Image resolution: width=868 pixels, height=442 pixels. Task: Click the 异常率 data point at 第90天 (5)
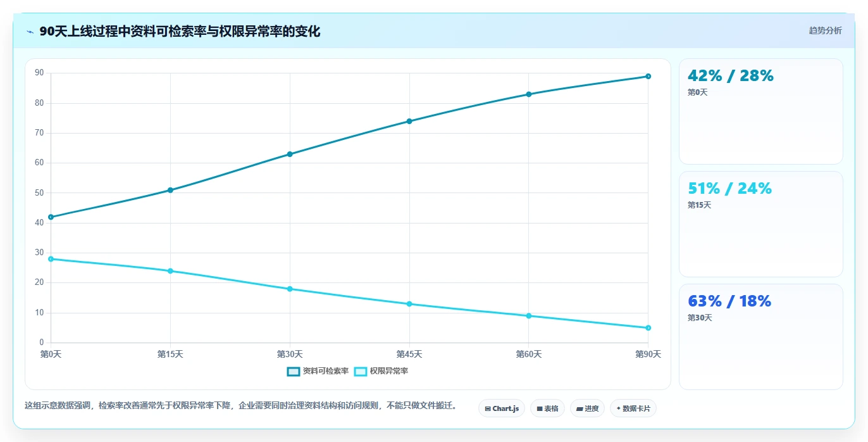[x=648, y=328]
